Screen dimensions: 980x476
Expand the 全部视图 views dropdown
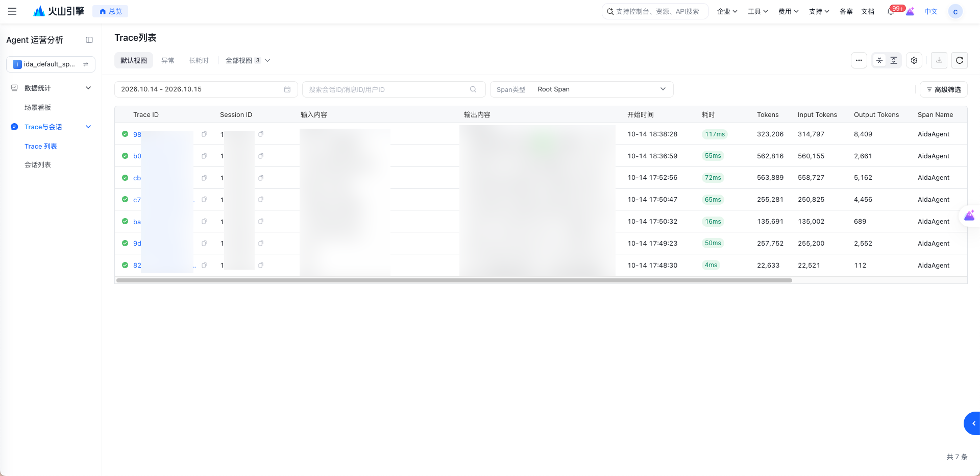(x=248, y=60)
